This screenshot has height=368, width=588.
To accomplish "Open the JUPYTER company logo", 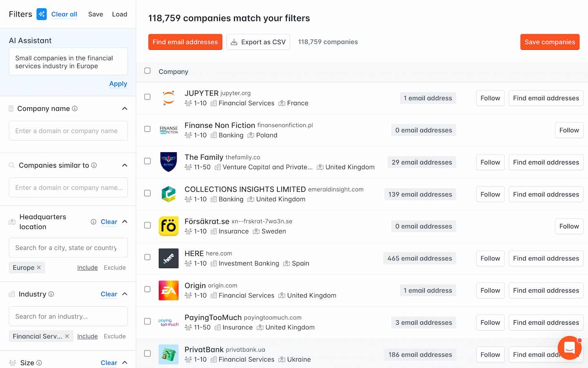I will [169, 98].
